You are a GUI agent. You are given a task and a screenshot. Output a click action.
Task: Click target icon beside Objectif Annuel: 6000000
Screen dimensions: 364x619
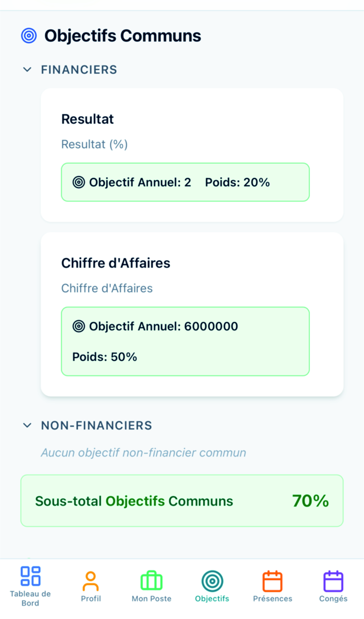[x=79, y=326]
